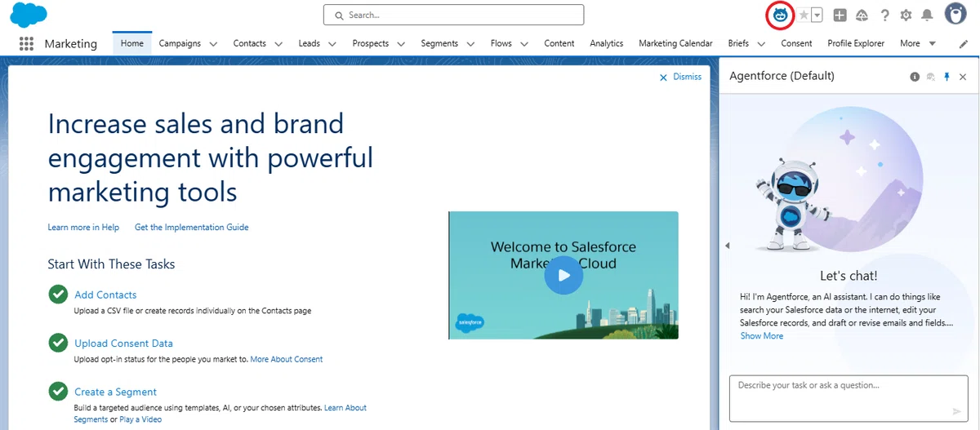The width and height of the screenshot is (980, 430).
Task: Open the Trailhead guidance center icon
Action: pos(862,16)
